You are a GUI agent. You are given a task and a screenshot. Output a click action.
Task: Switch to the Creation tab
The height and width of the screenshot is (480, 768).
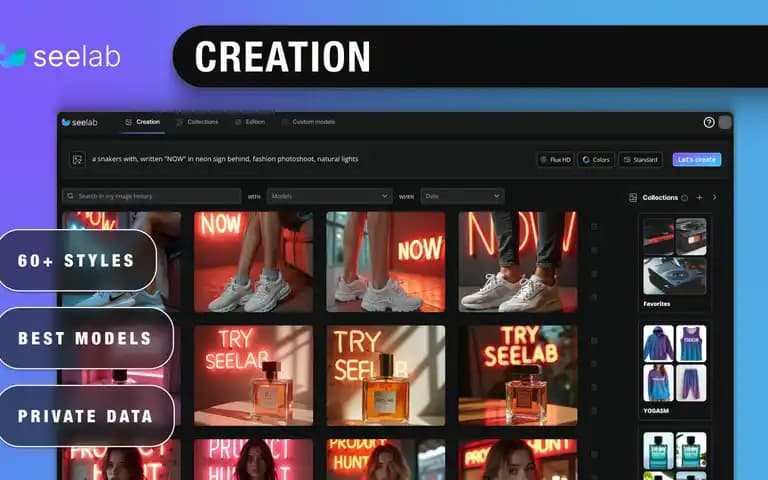(x=143, y=122)
